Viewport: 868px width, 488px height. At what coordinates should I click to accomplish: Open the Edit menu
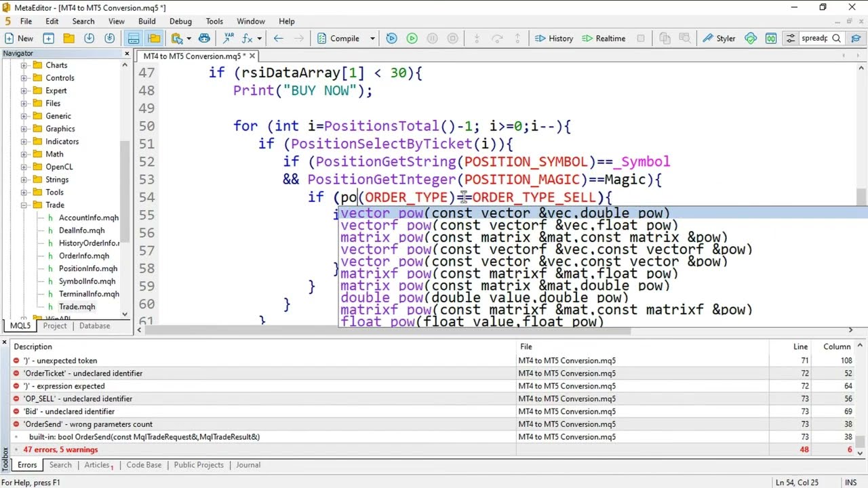pos(52,21)
